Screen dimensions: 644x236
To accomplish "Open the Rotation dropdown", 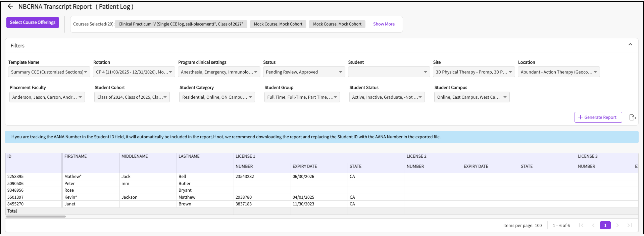I will click(x=134, y=72).
